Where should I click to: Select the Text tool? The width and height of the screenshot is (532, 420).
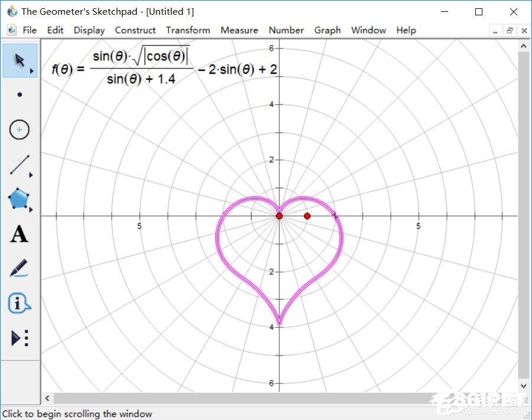coord(19,234)
